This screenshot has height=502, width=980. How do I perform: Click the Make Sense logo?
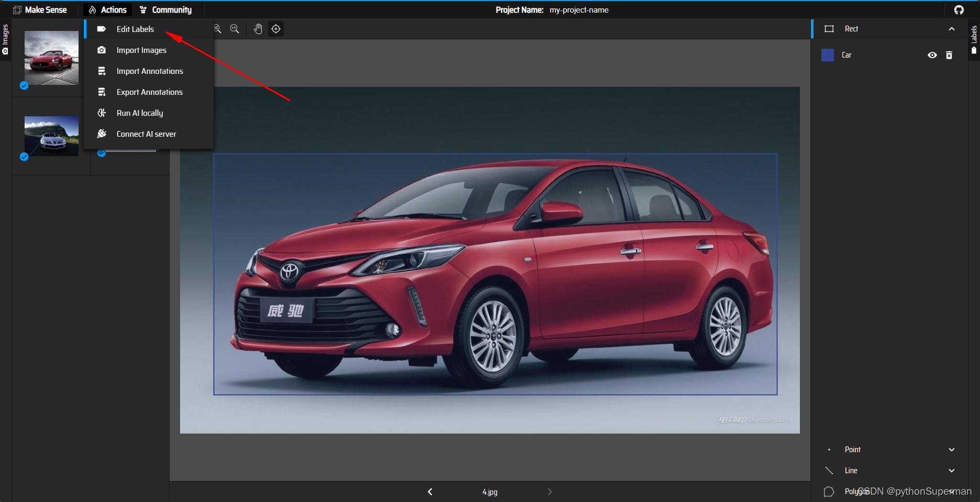click(x=40, y=10)
